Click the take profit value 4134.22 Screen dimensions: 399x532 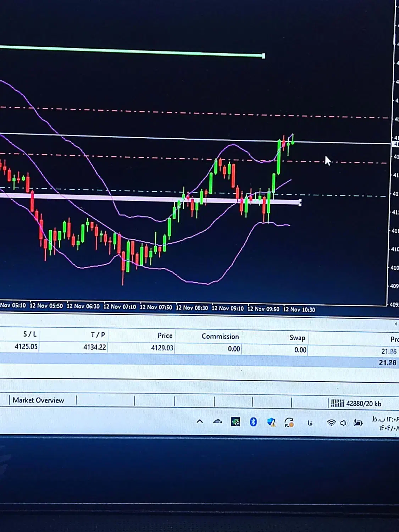[x=94, y=347]
